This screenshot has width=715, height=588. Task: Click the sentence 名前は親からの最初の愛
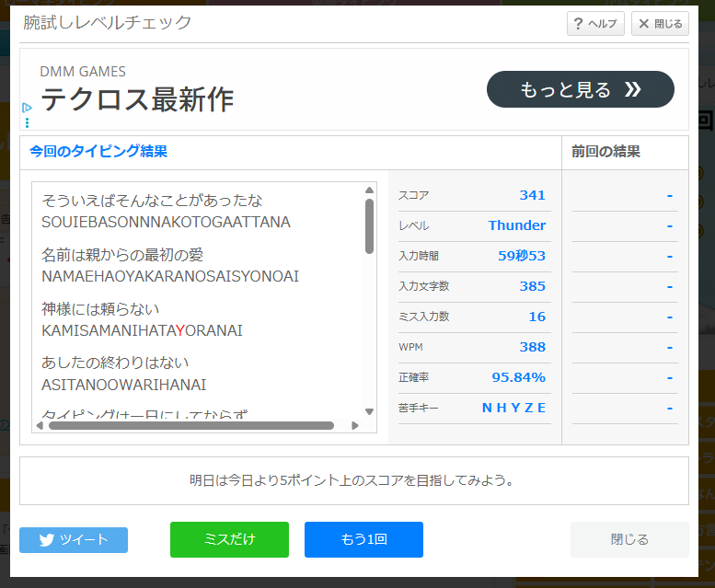pos(122,254)
